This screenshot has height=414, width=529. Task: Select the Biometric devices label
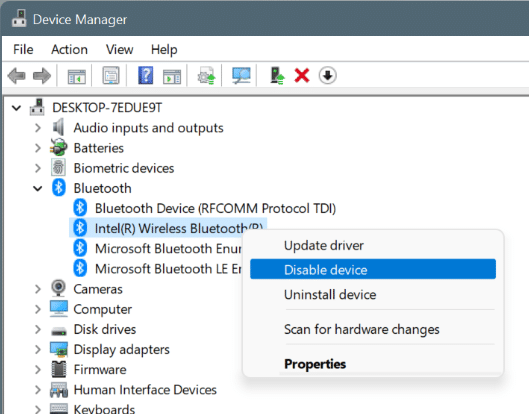point(124,168)
